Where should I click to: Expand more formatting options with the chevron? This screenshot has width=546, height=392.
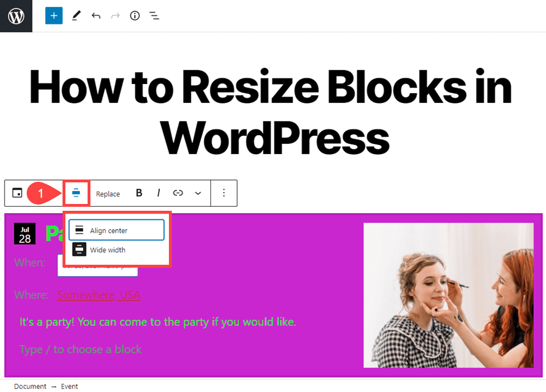(197, 193)
